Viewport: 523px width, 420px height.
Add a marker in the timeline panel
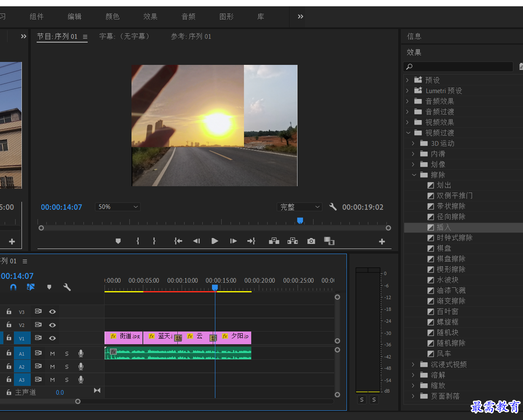49,287
